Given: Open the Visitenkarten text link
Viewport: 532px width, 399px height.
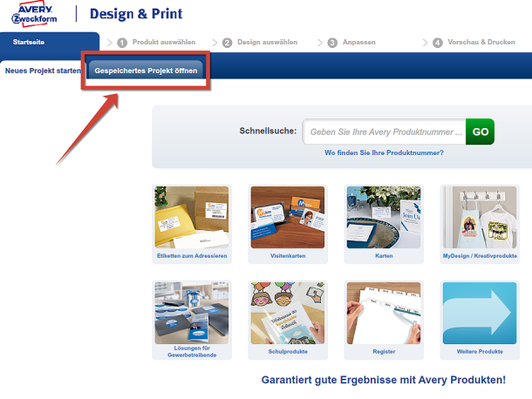Looking at the screenshot, I should coord(288,256).
